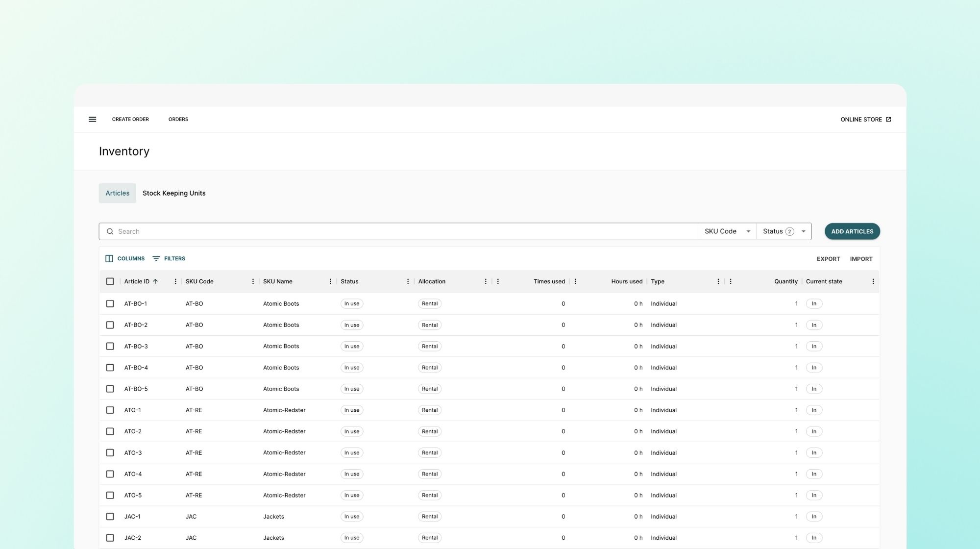980x549 pixels.
Task: Toggle Article ID sort arrow
Action: pos(155,281)
